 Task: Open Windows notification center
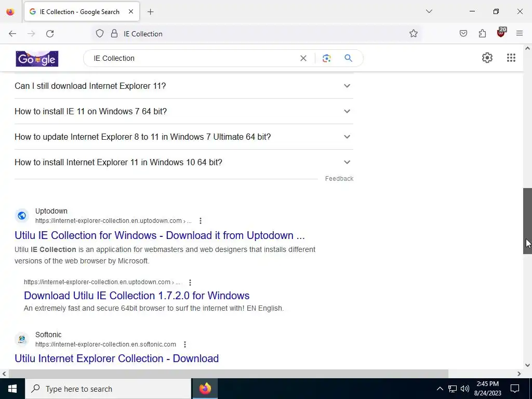click(515, 389)
